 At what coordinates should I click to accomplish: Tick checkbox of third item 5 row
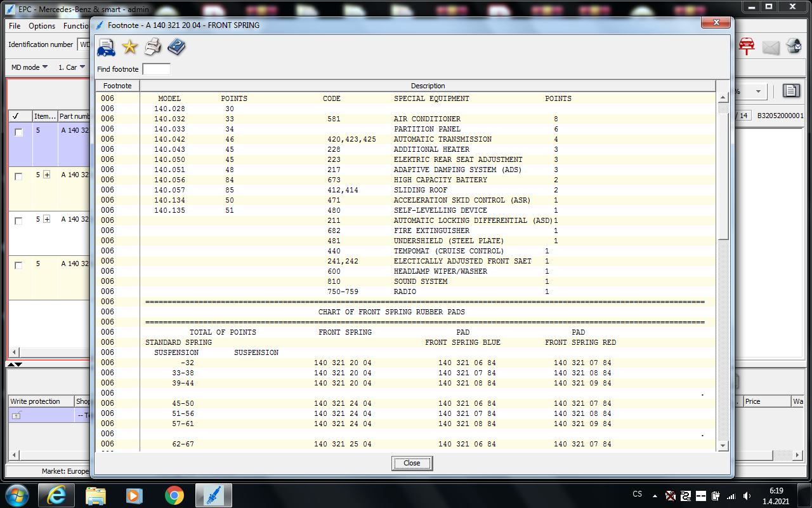(x=19, y=221)
